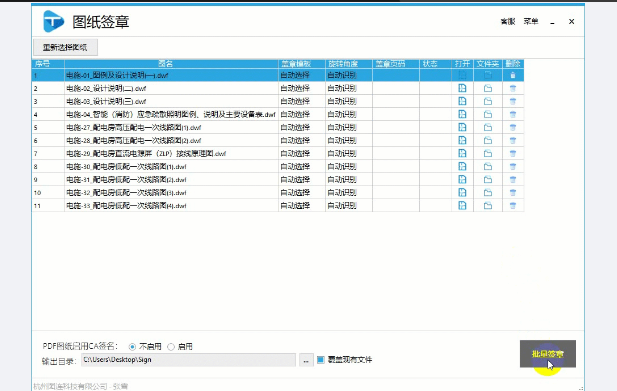
Task: Delete row 电施-28 with trash icon
Action: 513,140
